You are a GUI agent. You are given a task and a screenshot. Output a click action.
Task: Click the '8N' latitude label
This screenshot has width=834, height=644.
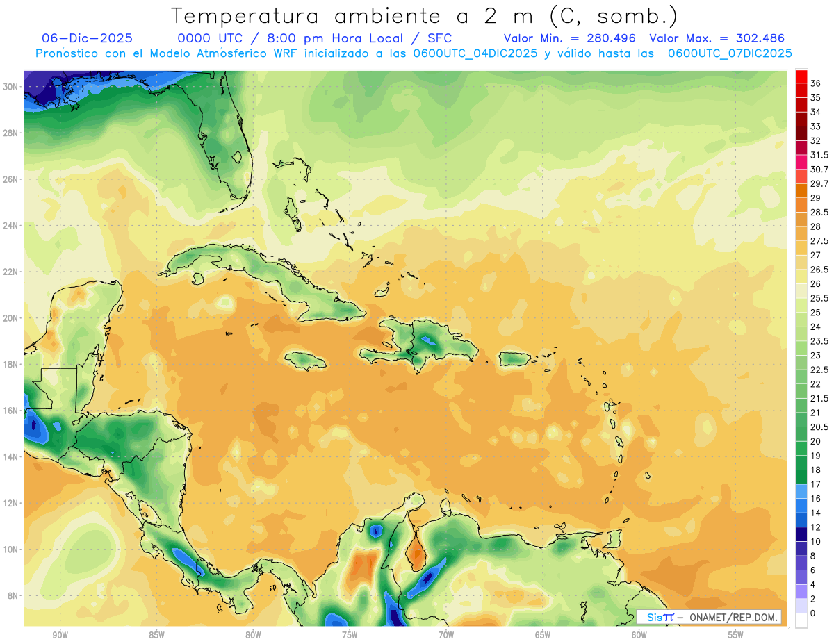14,595
